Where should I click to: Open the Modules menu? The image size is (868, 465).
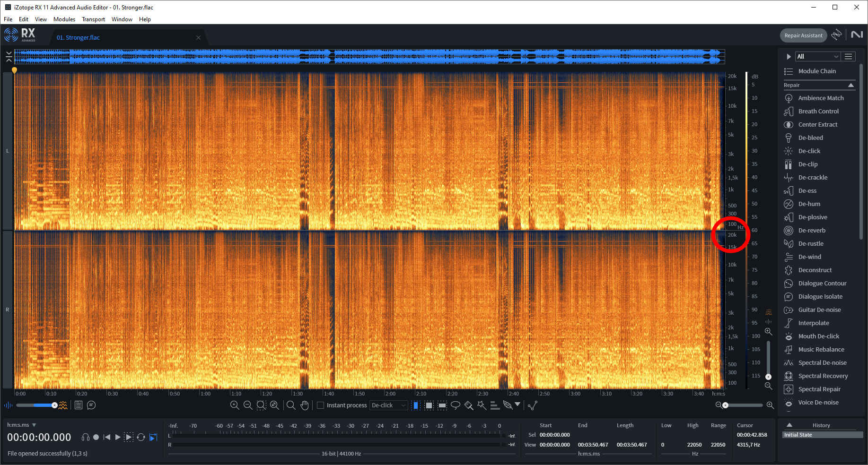click(x=64, y=19)
